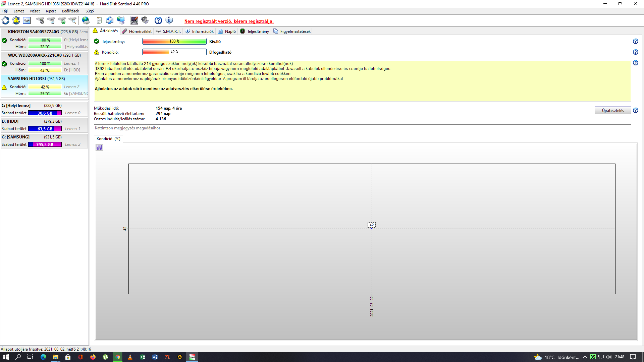The height and width of the screenshot is (362, 644).
Task: Click the Kondíció 42% progress bar
Action: 174,52
